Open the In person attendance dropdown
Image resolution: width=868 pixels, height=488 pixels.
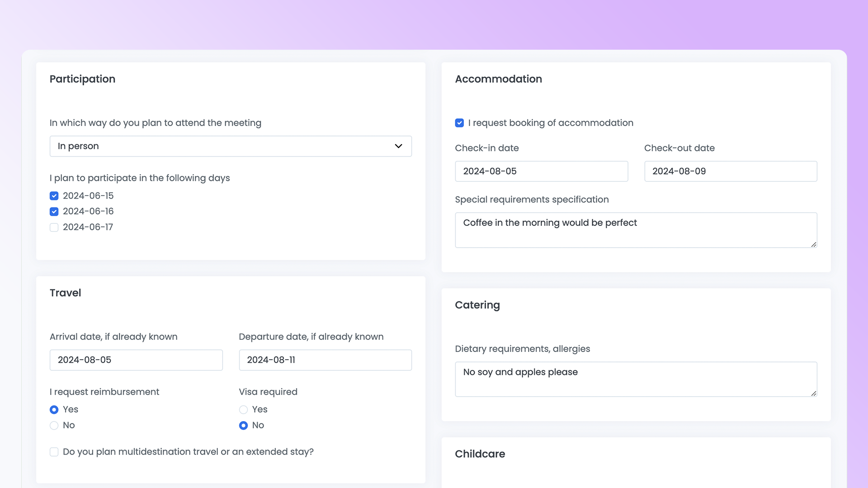[231, 146]
